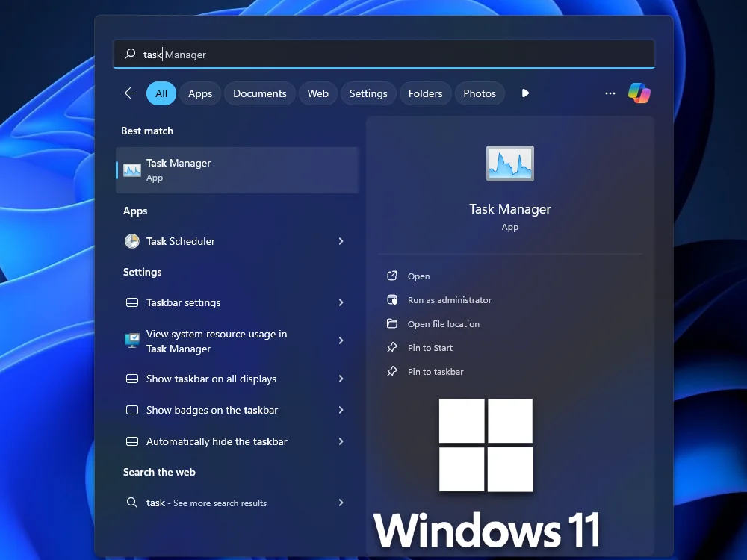Image resolution: width=747 pixels, height=560 pixels.
Task: Expand the task web search chevron
Action: coord(341,503)
